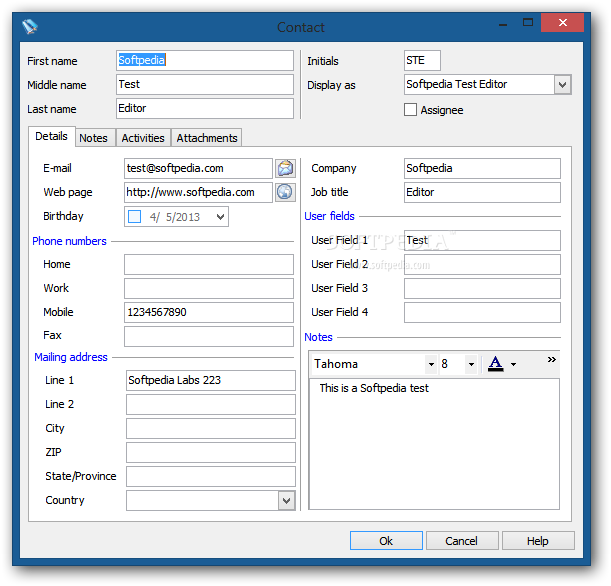Click the mailing address Line 2 field
This screenshot has width=611, height=586.
211,404
